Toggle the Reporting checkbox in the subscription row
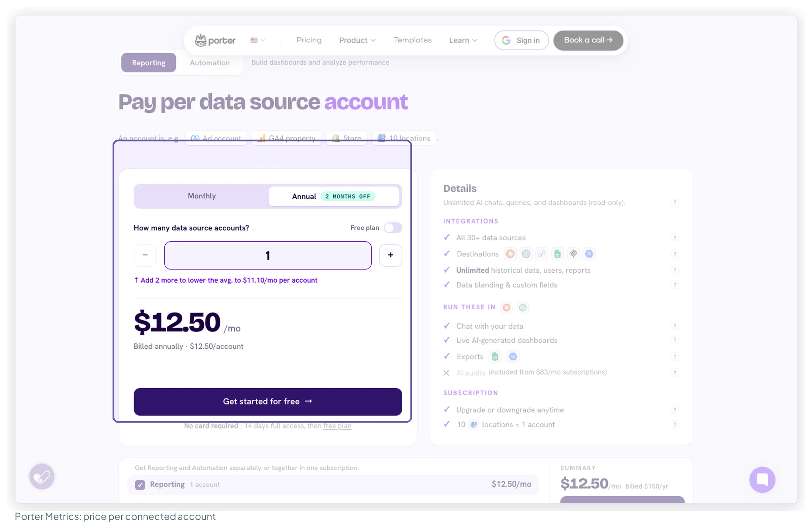 [140, 485]
